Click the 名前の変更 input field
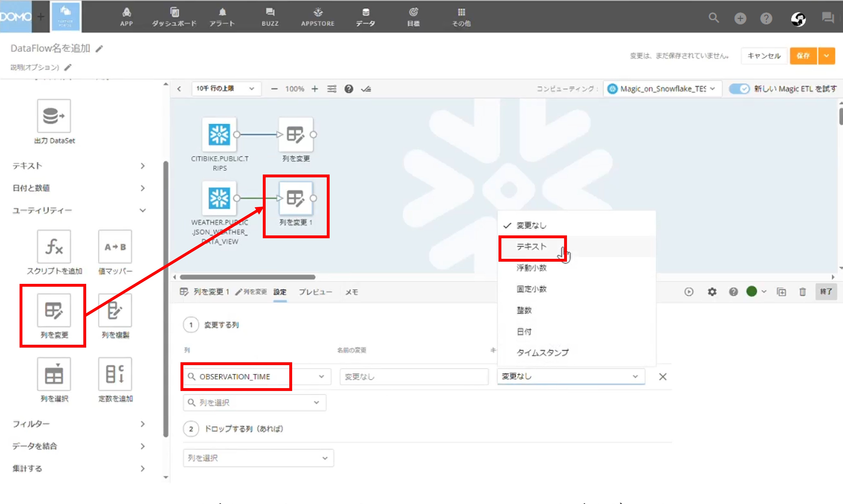The height and width of the screenshot is (504, 843). (414, 376)
